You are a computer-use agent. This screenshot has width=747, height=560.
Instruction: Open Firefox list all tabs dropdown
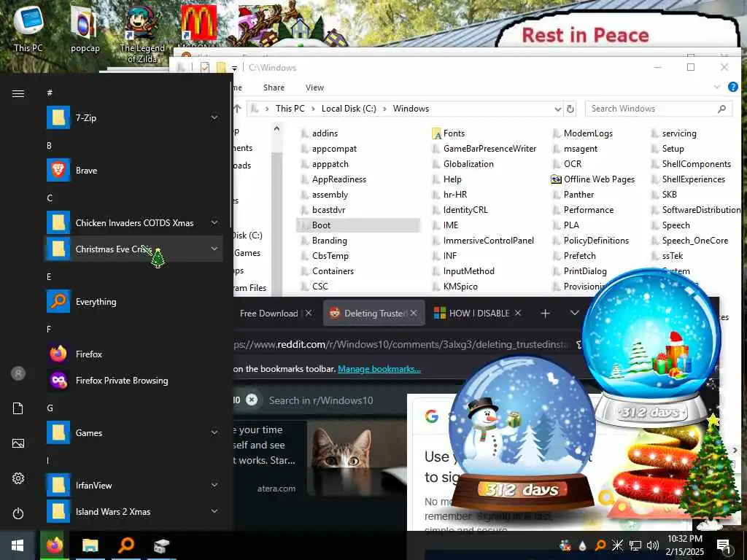click(x=575, y=313)
